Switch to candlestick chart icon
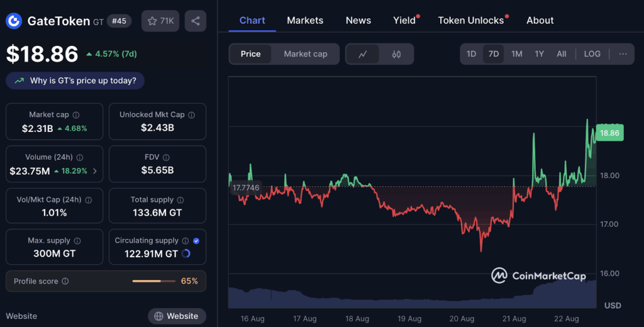This screenshot has width=644, height=327. tap(396, 54)
